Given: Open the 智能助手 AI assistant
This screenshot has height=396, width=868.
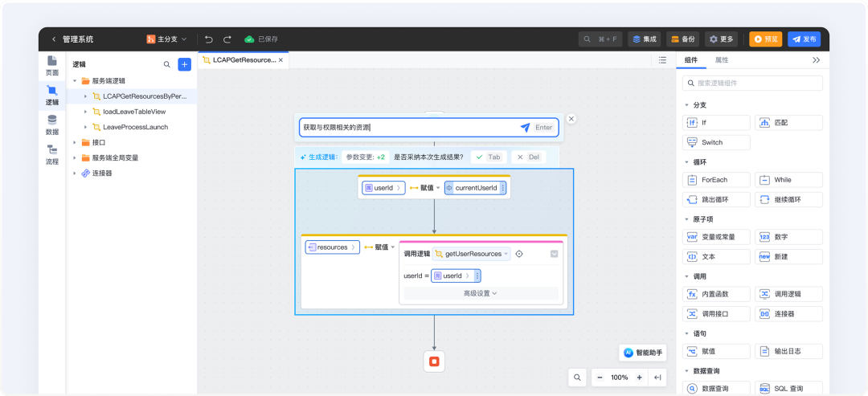Looking at the screenshot, I should (x=643, y=353).
